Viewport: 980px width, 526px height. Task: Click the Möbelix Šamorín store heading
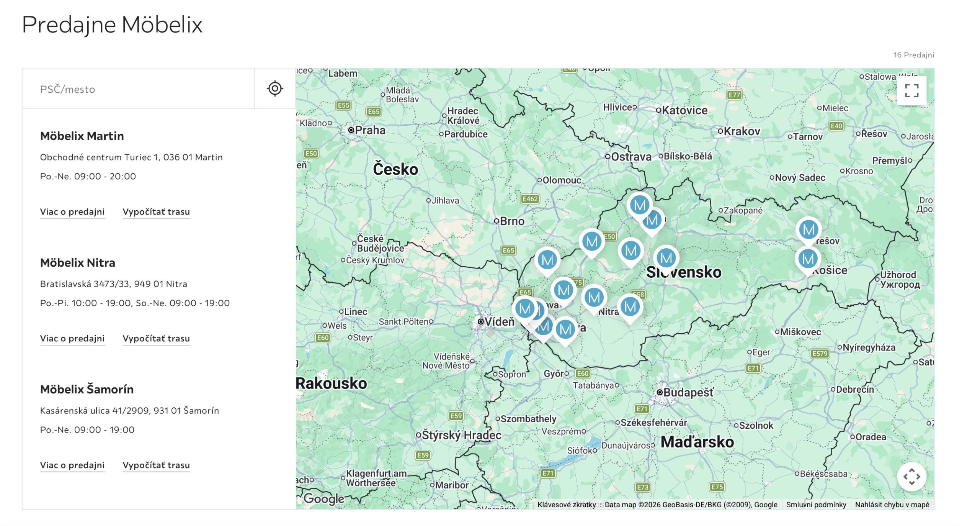coord(87,389)
